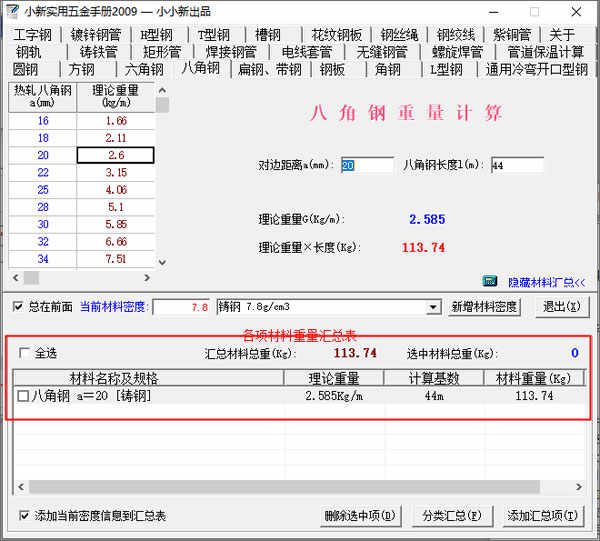Click right arrow of summary table scrollbar

click(579, 487)
